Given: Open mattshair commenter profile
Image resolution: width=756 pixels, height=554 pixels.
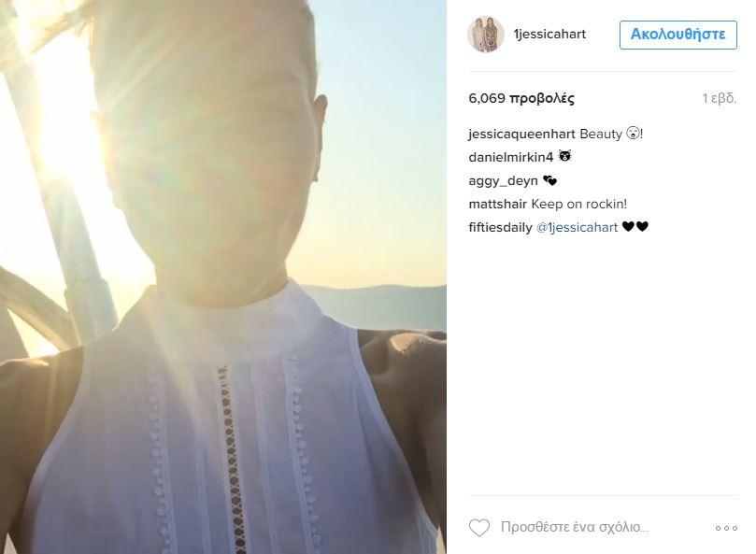Looking at the screenshot, I should pos(497,204).
